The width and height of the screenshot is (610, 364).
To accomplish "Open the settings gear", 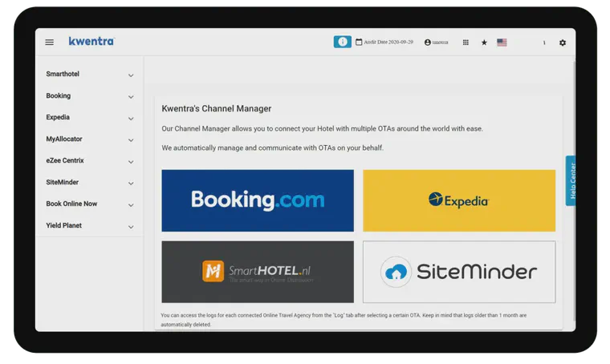I will [563, 42].
